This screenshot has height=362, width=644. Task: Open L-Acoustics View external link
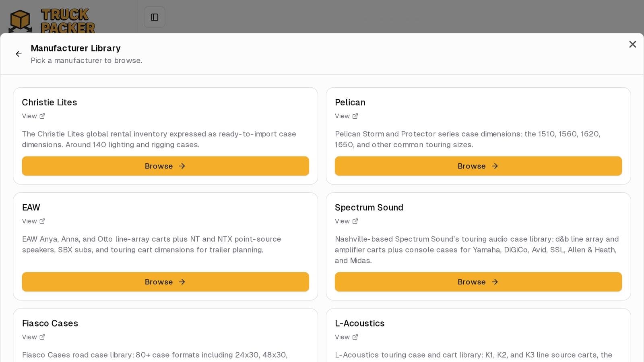[x=347, y=337]
